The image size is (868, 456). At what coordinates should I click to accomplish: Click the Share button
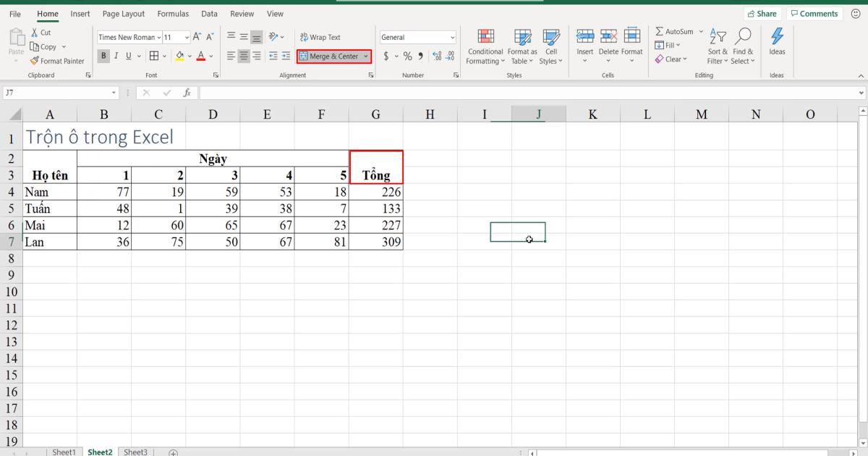point(762,13)
